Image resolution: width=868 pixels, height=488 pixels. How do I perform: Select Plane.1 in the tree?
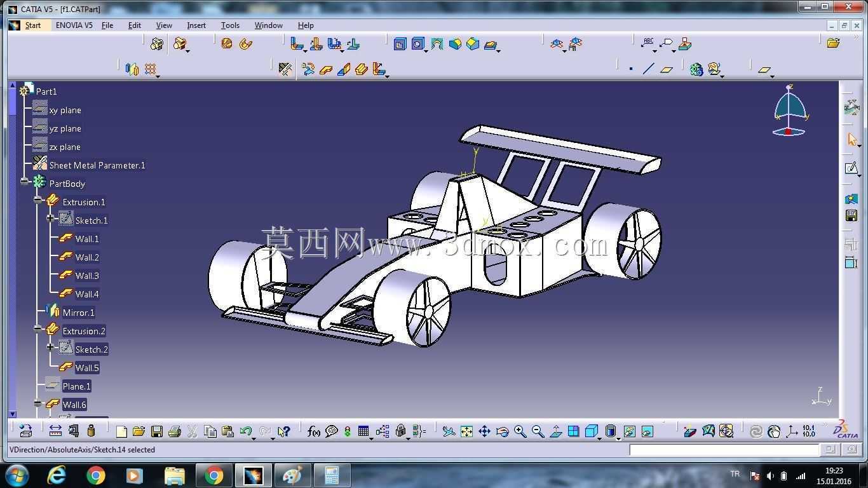coord(76,386)
